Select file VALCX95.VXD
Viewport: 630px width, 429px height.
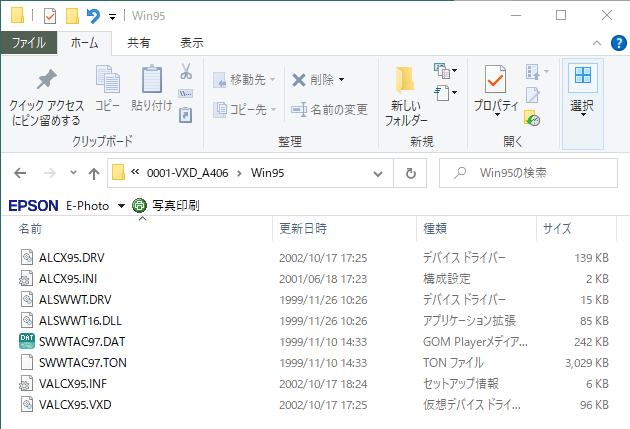(75, 404)
